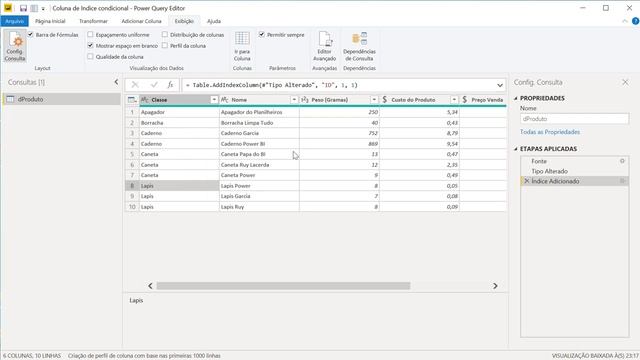Select the dProduto query
Viewport: 640px width, 360px height.
[x=62, y=99]
